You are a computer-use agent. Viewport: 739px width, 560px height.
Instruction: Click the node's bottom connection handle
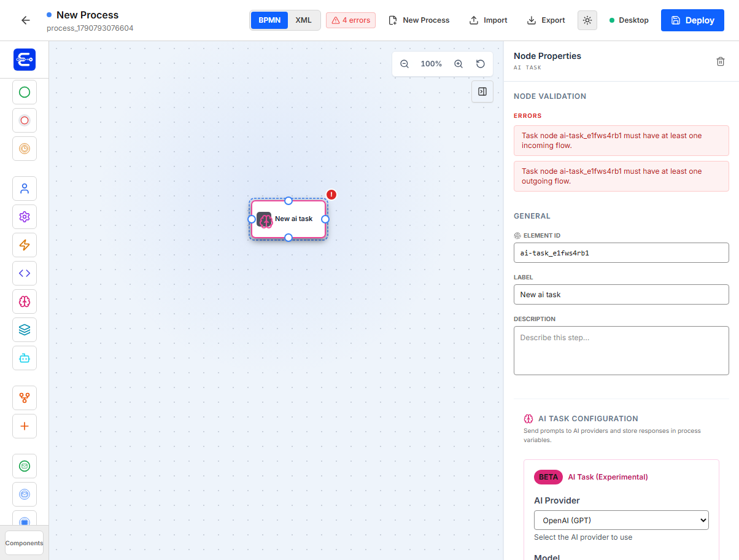click(x=288, y=238)
